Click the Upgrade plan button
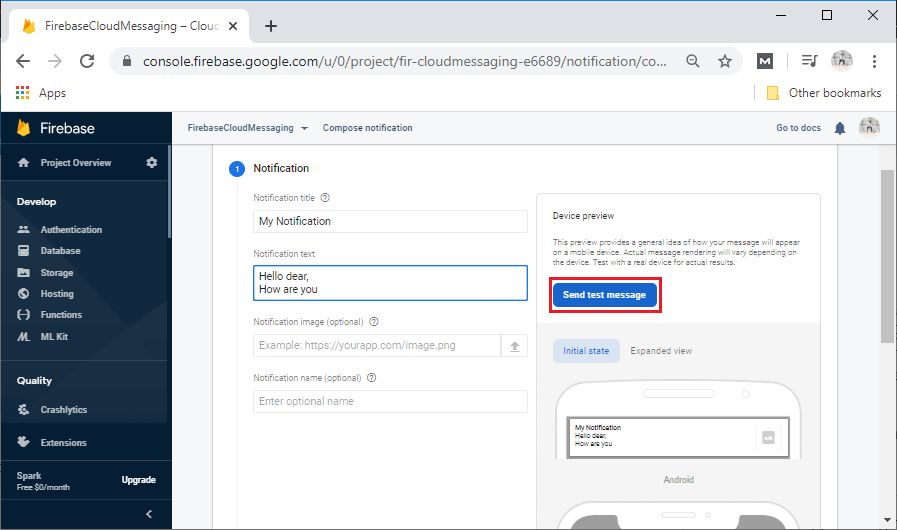Image resolution: width=897 pixels, height=530 pixels. click(138, 480)
